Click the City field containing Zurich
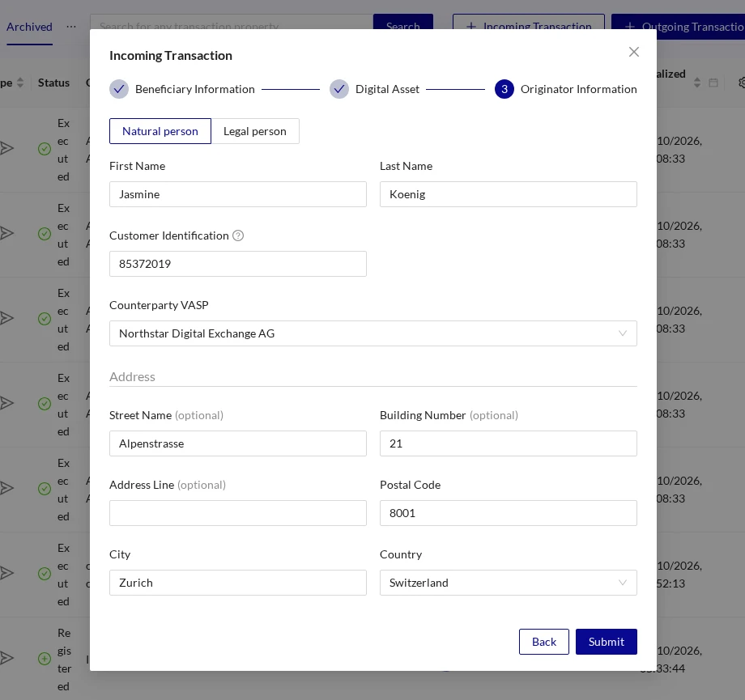 pyautogui.click(x=237, y=583)
